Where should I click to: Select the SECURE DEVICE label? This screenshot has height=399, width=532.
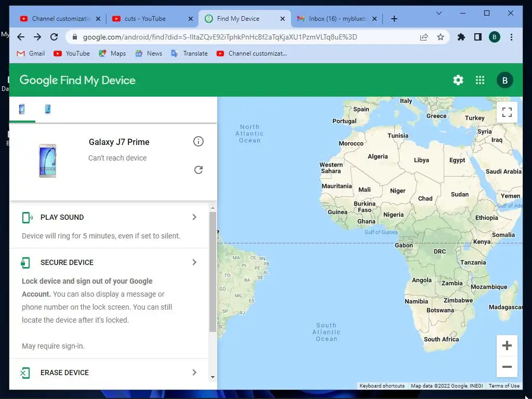pos(67,262)
